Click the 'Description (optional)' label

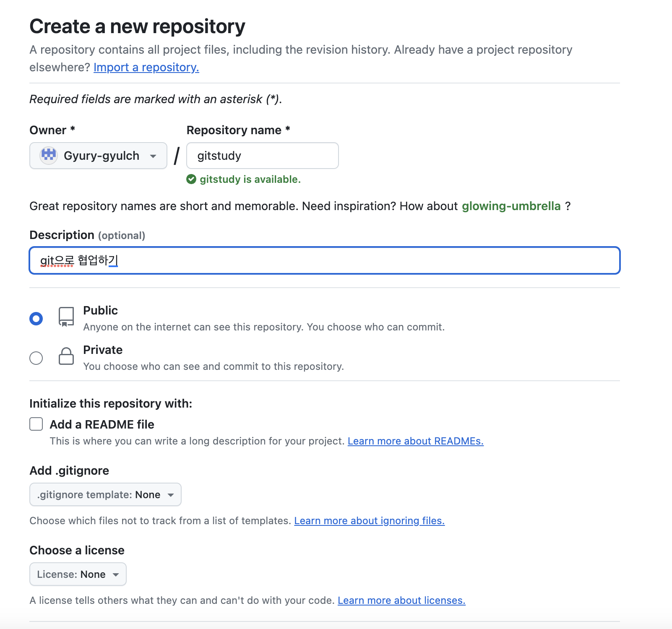click(87, 235)
